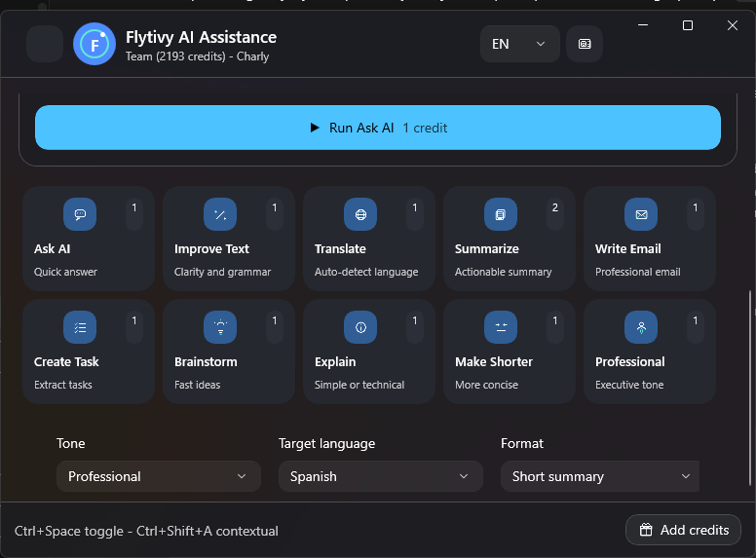The width and height of the screenshot is (756, 558).
Task: Click the Clarity and grammar subtitle
Action: tap(222, 272)
